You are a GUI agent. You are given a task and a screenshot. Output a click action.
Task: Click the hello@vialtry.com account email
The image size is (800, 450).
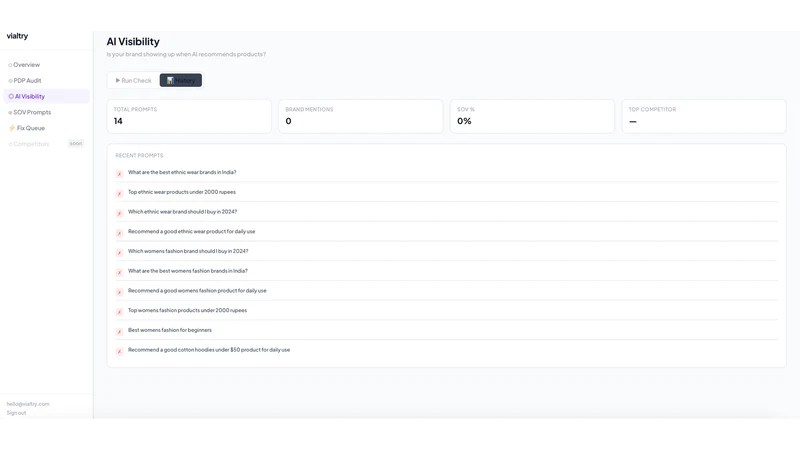coord(28,404)
